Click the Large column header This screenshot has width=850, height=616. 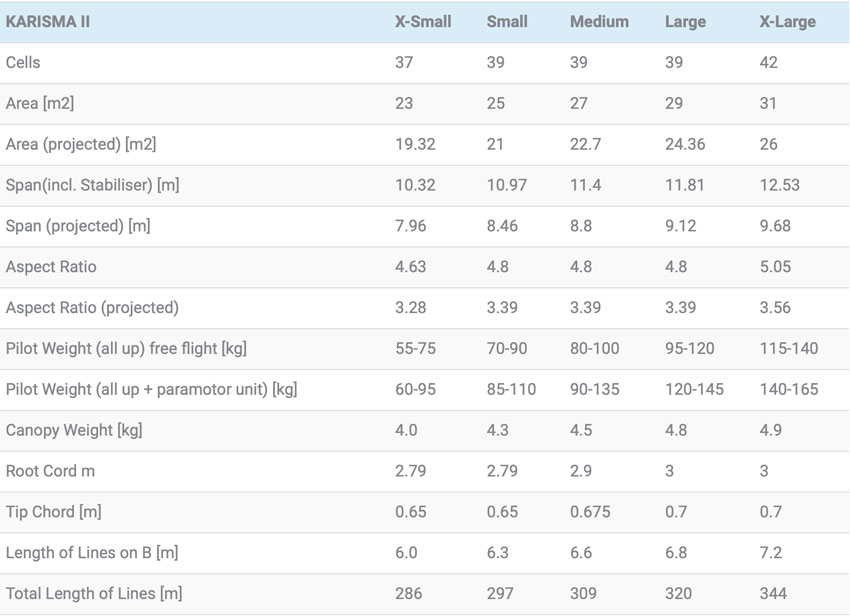pos(685,21)
